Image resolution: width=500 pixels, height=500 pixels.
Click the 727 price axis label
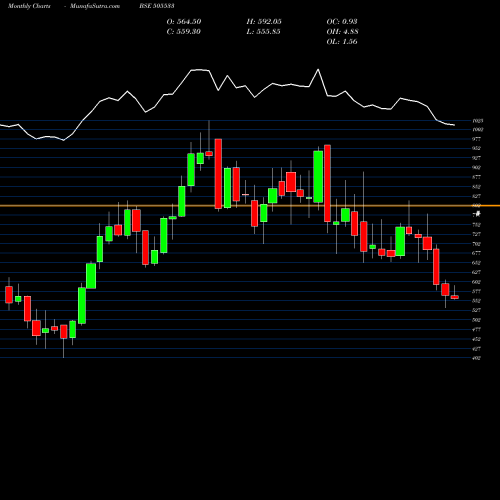[x=477, y=234]
